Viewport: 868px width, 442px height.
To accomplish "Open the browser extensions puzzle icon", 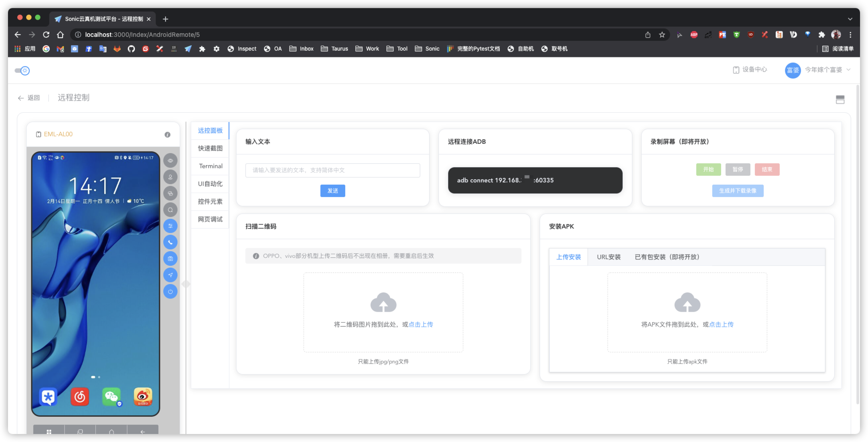I will click(822, 35).
